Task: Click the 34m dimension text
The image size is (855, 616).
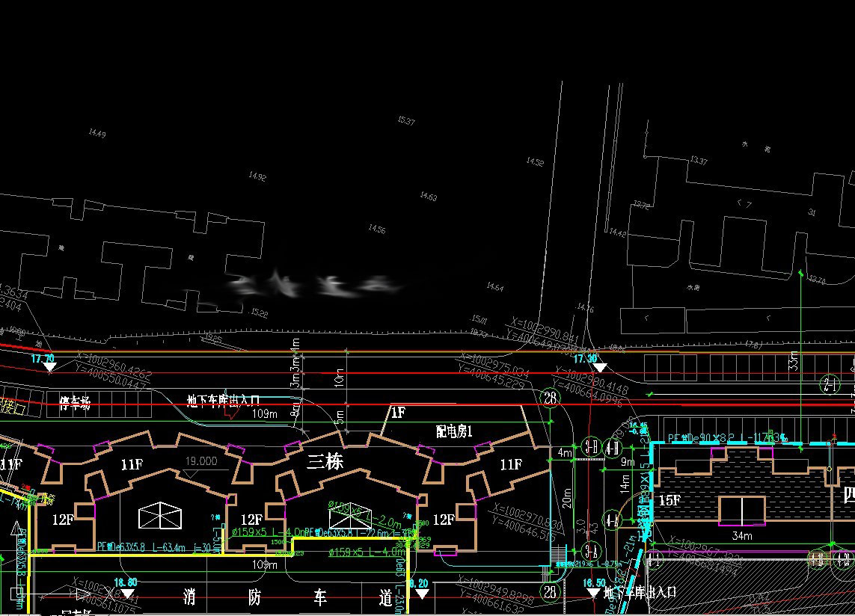Action: tap(741, 535)
